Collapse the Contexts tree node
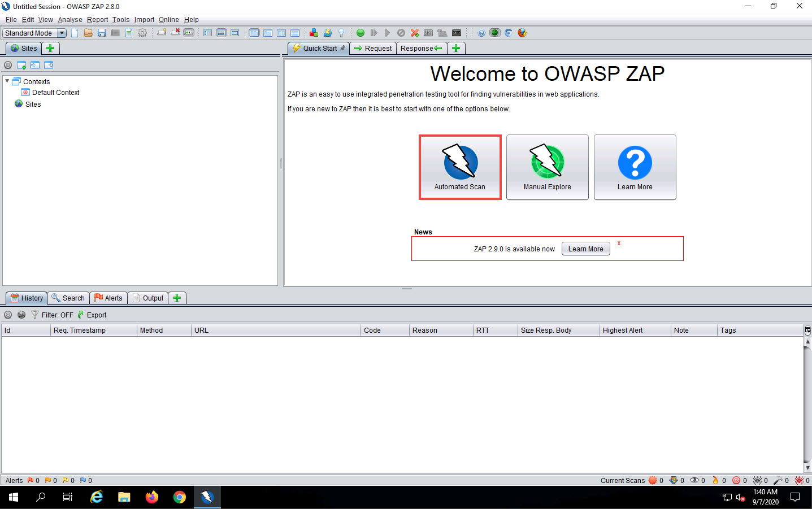Image resolution: width=812 pixels, height=509 pixels. coord(7,81)
